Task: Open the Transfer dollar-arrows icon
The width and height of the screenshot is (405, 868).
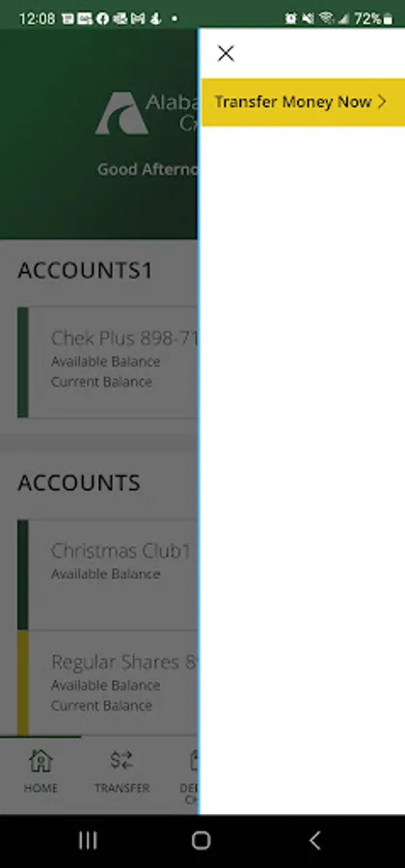Action: 121,760
